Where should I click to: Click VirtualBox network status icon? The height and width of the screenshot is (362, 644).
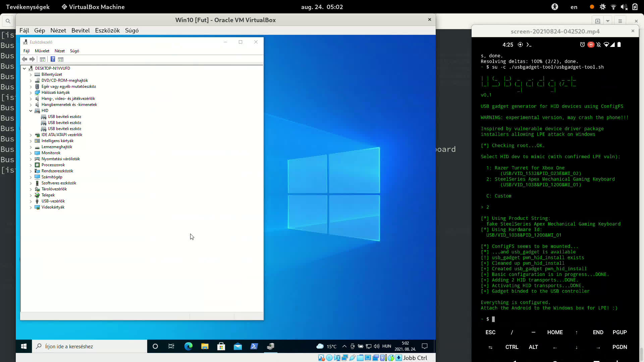345,358
